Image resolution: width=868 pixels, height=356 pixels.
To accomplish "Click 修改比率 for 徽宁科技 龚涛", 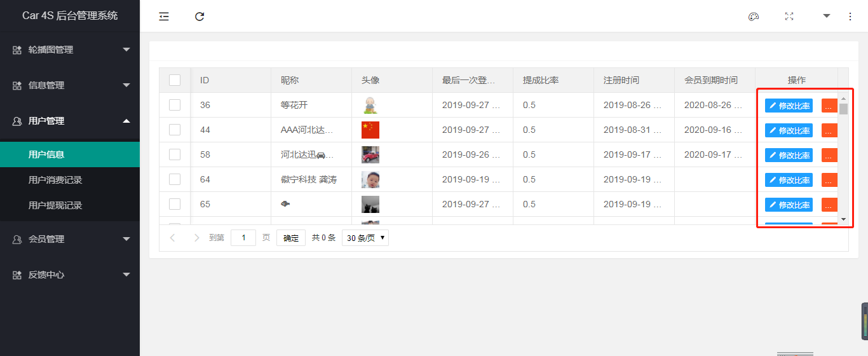I will (x=789, y=180).
